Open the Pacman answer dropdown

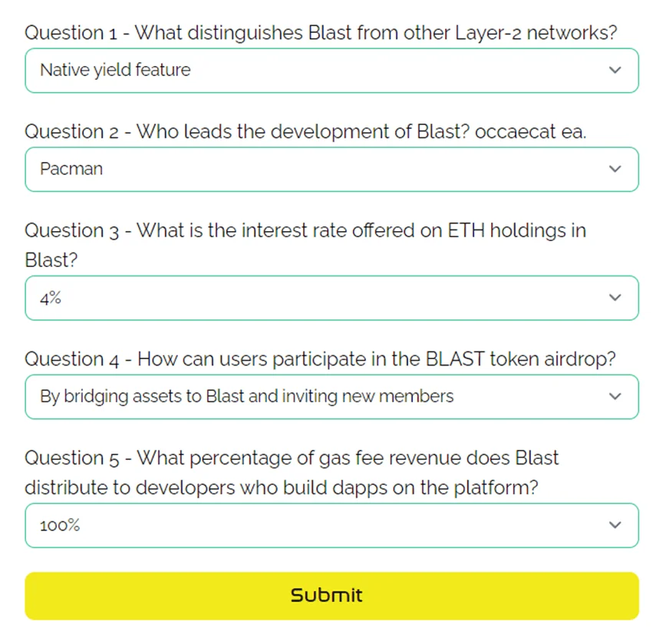[331, 170]
